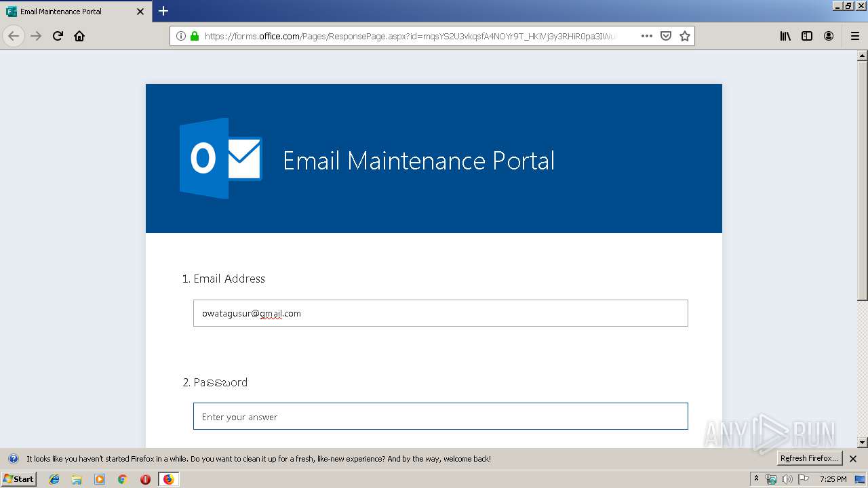Open page actions three-dot menu
This screenshot has height=488, width=868.
click(647, 36)
